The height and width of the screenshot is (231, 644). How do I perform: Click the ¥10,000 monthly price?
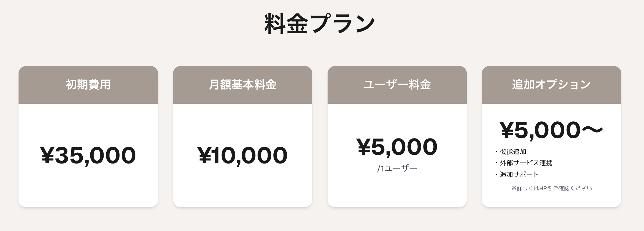point(243,156)
